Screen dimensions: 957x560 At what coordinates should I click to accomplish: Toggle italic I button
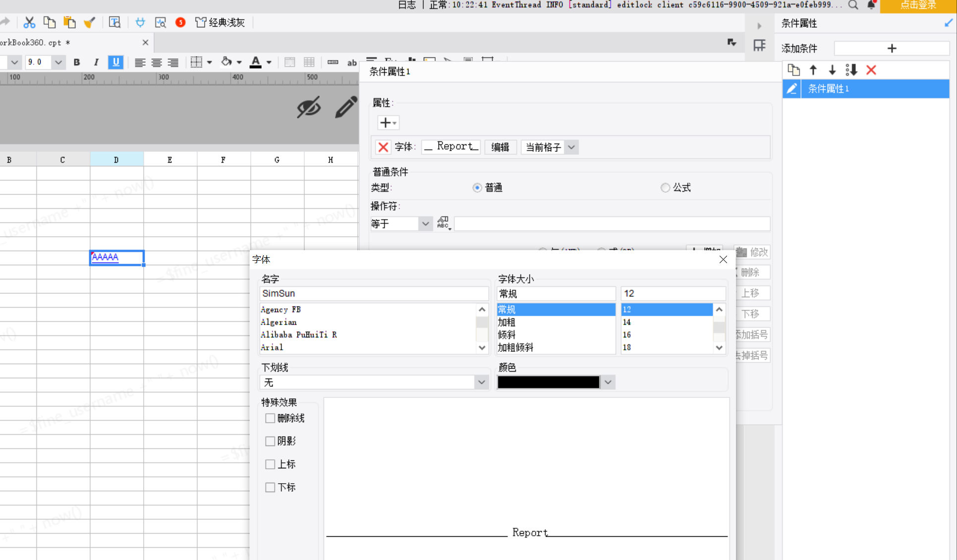[x=96, y=62]
